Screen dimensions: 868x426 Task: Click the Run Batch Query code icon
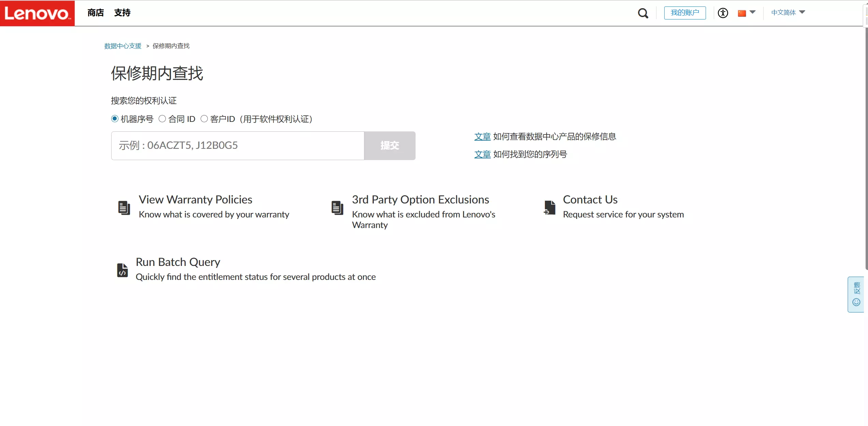tap(122, 270)
